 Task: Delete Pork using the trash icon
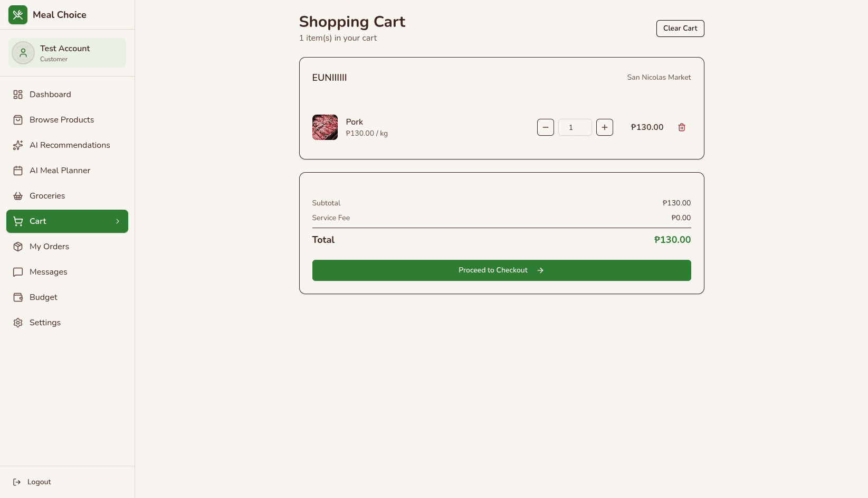pos(682,127)
